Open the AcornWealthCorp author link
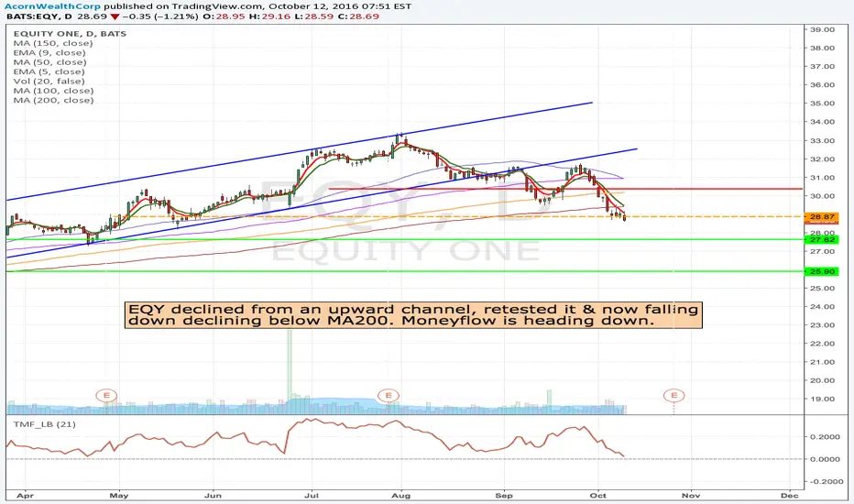 (53, 6)
